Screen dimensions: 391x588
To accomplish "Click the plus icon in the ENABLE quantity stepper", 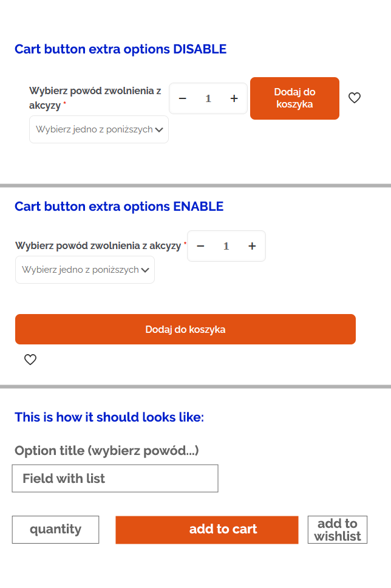I will pyautogui.click(x=252, y=246).
